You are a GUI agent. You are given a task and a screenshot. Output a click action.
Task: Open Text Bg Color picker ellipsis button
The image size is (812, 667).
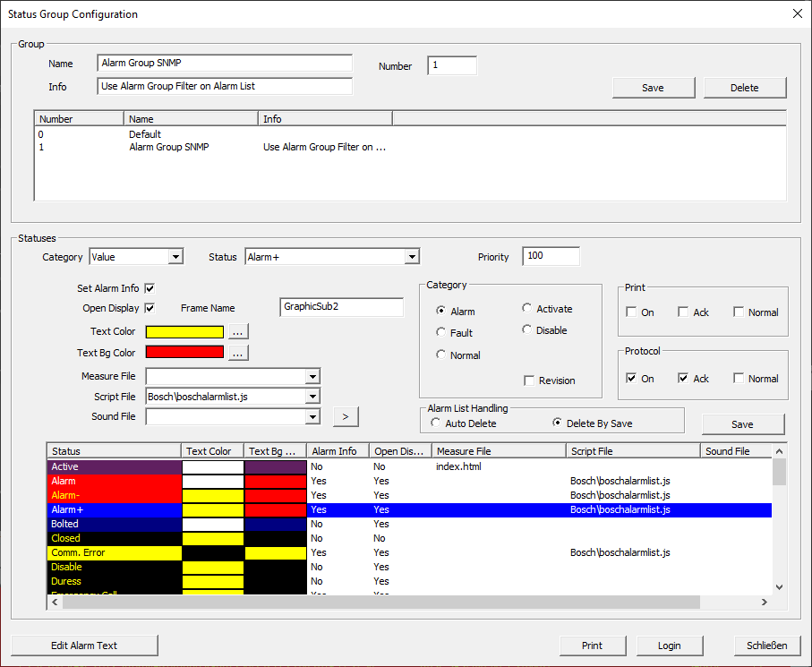(238, 353)
